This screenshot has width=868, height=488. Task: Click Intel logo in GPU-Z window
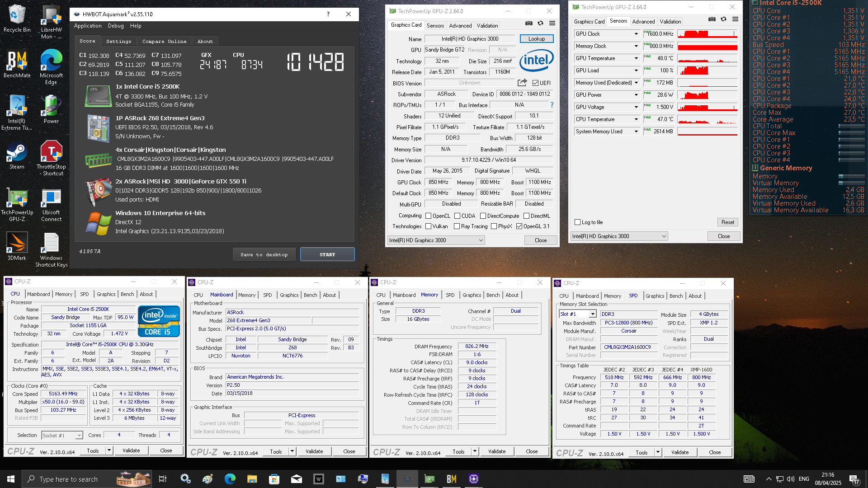point(537,61)
